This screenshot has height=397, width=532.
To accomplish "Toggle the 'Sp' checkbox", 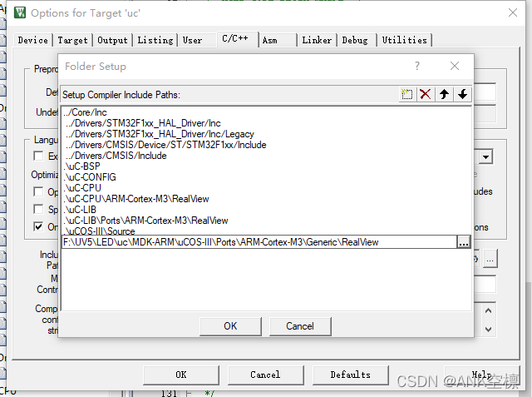I will click(38, 209).
